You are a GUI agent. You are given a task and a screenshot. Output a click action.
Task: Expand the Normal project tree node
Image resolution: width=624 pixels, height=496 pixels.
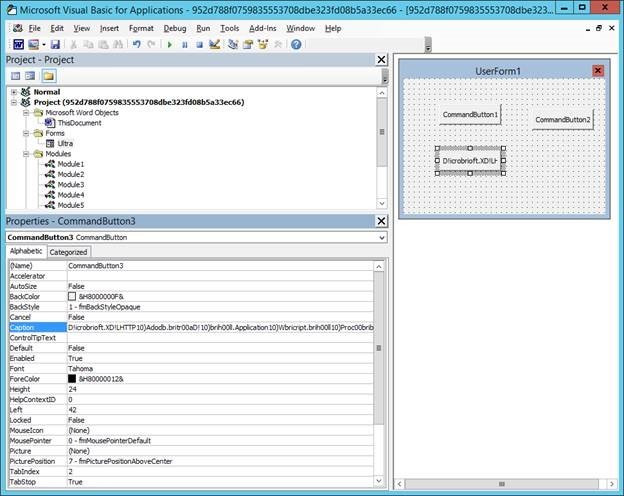pos(13,92)
